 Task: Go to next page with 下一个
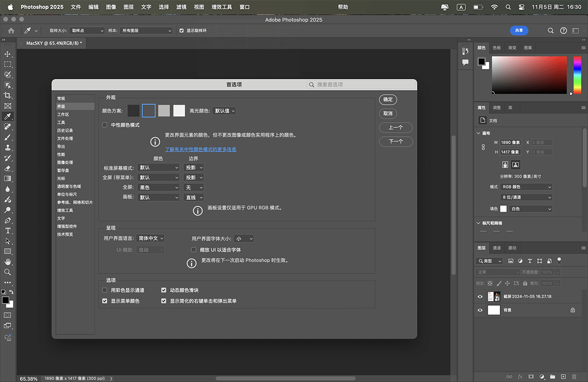pos(396,142)
